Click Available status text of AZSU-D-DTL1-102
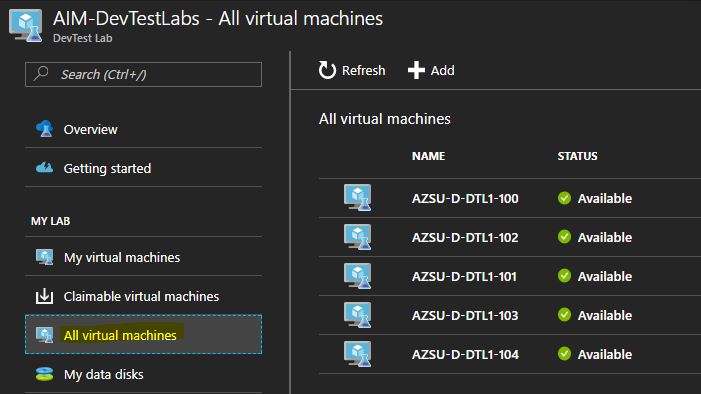Image resolution: width=701 pixels, height=394 pixels. click(x=605, y=237)
